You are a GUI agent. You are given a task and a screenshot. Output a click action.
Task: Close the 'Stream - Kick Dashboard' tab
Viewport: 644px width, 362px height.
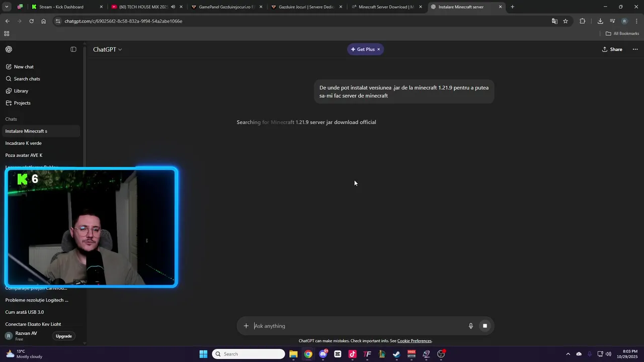coord(101,7)
